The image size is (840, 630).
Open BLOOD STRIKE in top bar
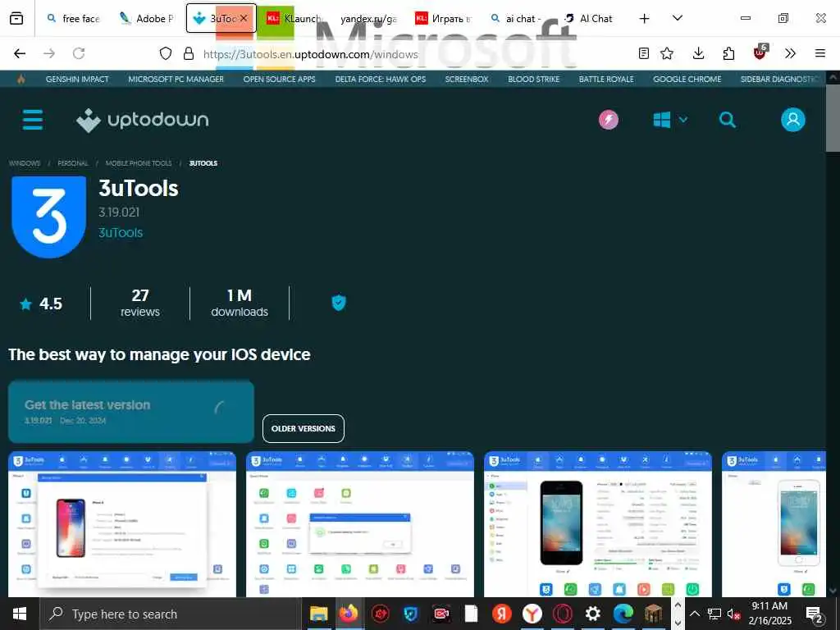pyautogui.click(x=533, y=80)
